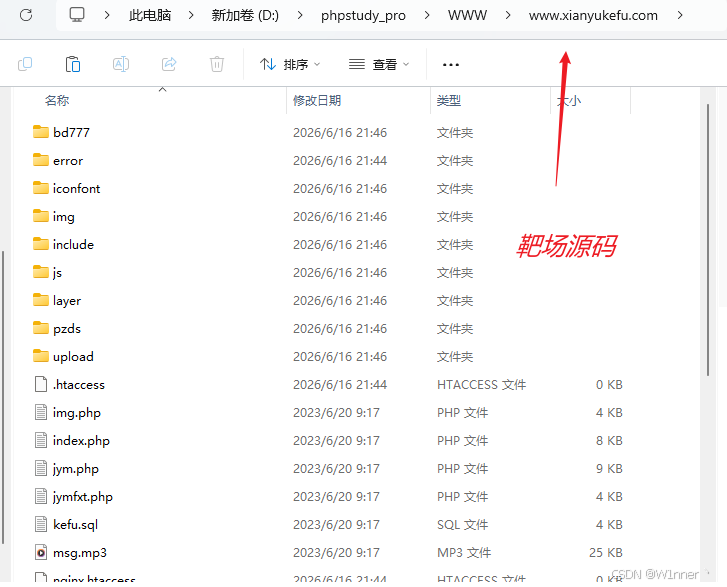This screenshot has width=727, height=587.
Task: Click the Share toolbar icon
Action: click(x=169, y=64)
